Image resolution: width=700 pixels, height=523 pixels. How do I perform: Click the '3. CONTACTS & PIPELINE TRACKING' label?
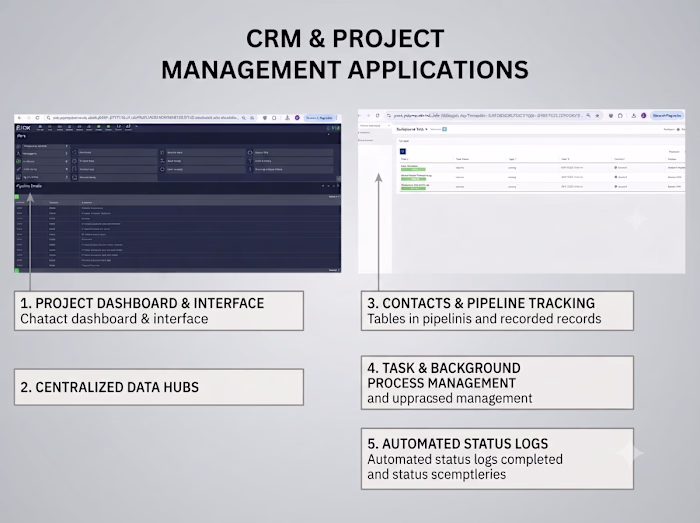(x=481, y=303)
